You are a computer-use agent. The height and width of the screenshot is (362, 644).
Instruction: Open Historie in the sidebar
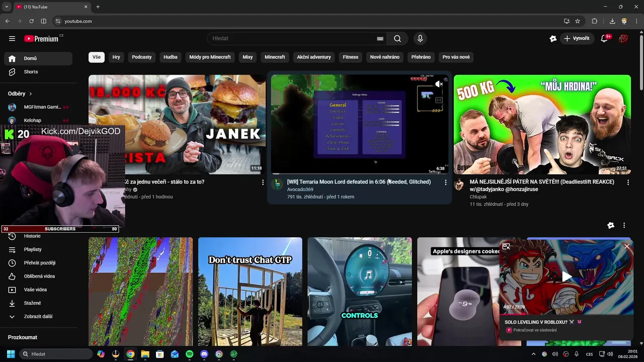click(38, 236)
